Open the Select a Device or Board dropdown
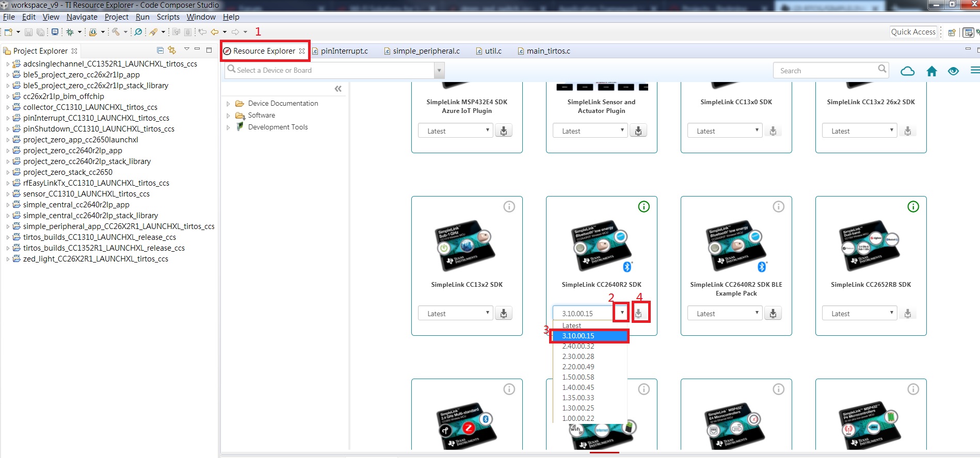 [x=439, y=70]
